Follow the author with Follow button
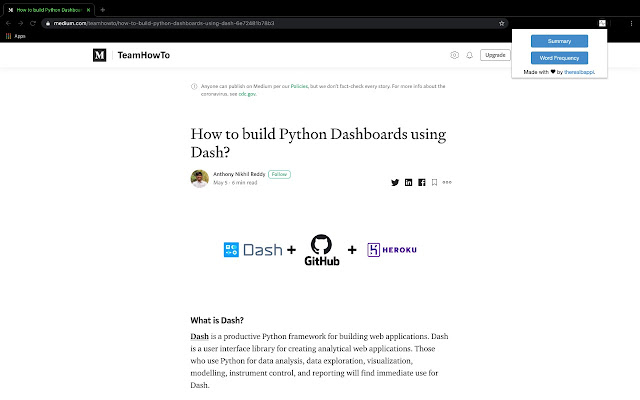Screen dimensions: 640x400 279,174
